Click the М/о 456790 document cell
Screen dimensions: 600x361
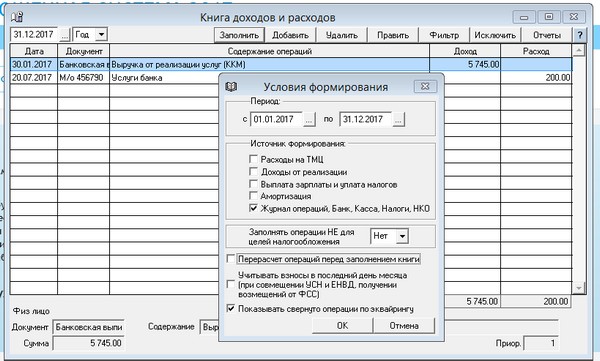83,78
